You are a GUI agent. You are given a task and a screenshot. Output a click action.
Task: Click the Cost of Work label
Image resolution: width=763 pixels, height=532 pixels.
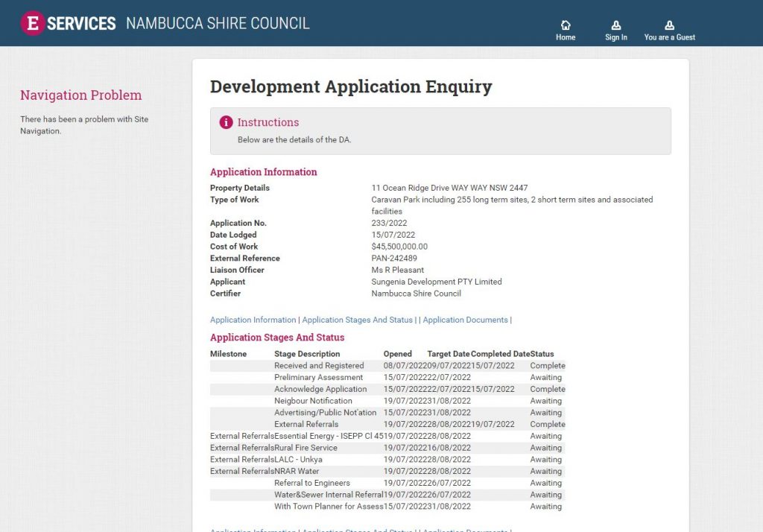234,247
